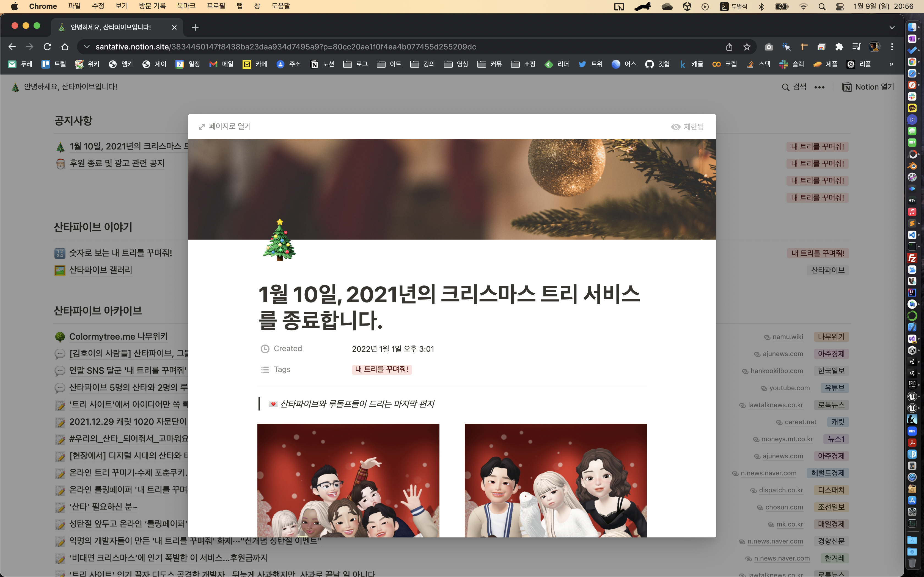The width and height of the screenshot is (924, 577).
Task: Reload the page with refresh icon
Action: coord(47,47)
